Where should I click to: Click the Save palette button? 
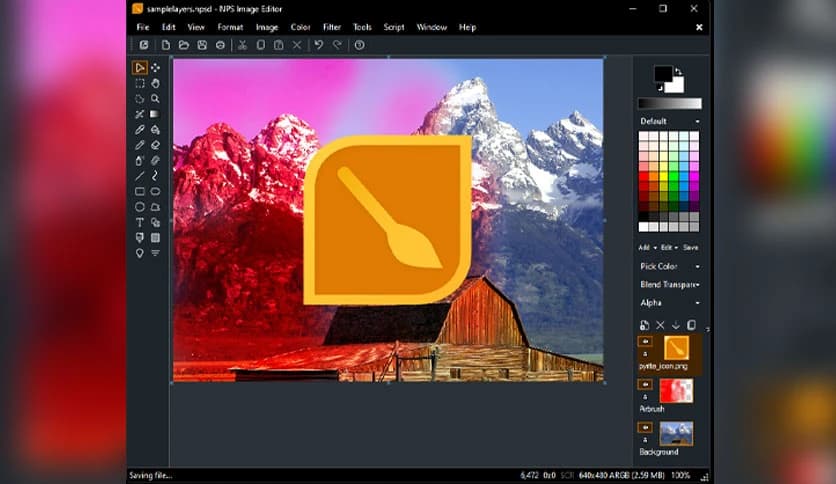(690, 247)
